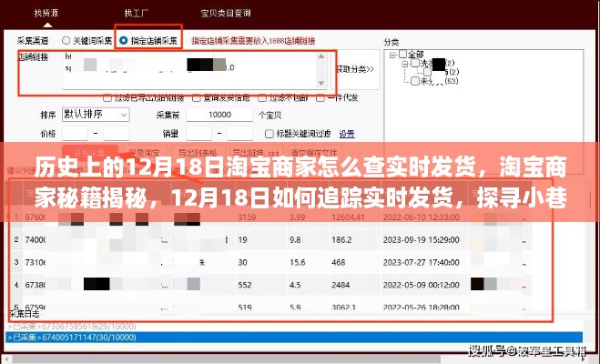The image size is (600, 364).
Task: Switch to the 找货源 tab
Action: pos(46,13)
